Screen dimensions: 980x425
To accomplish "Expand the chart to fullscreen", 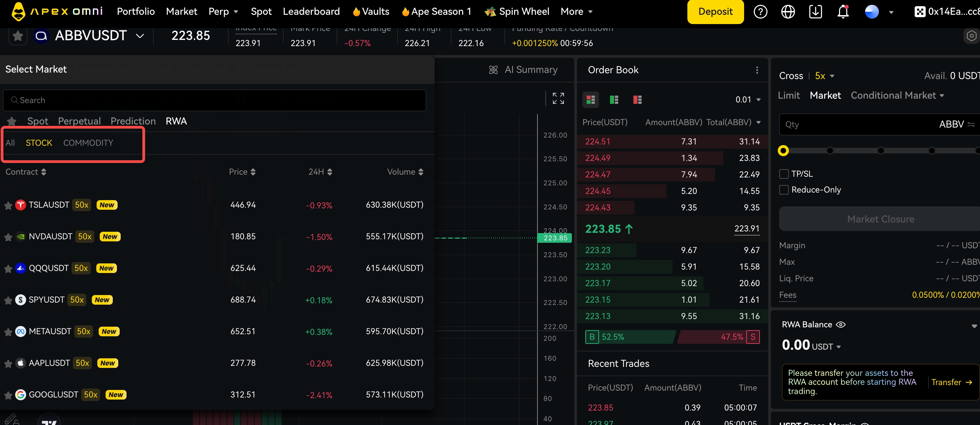I will coord(558,99).
